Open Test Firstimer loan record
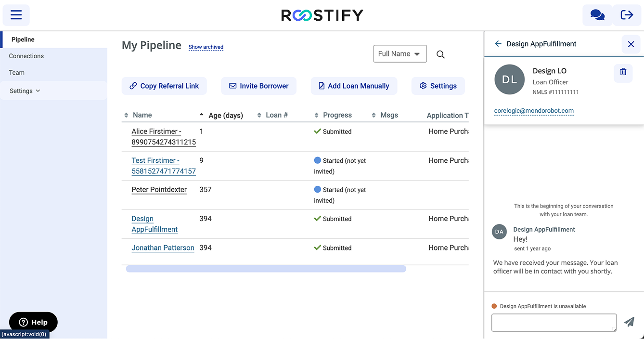 click(x=164, y=166)
